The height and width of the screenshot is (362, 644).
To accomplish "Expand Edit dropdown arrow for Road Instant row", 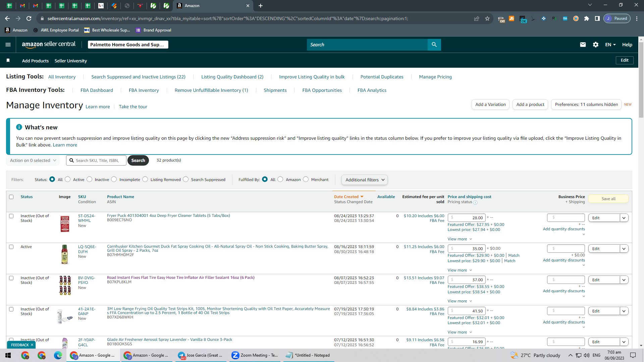I will [624, 280].
